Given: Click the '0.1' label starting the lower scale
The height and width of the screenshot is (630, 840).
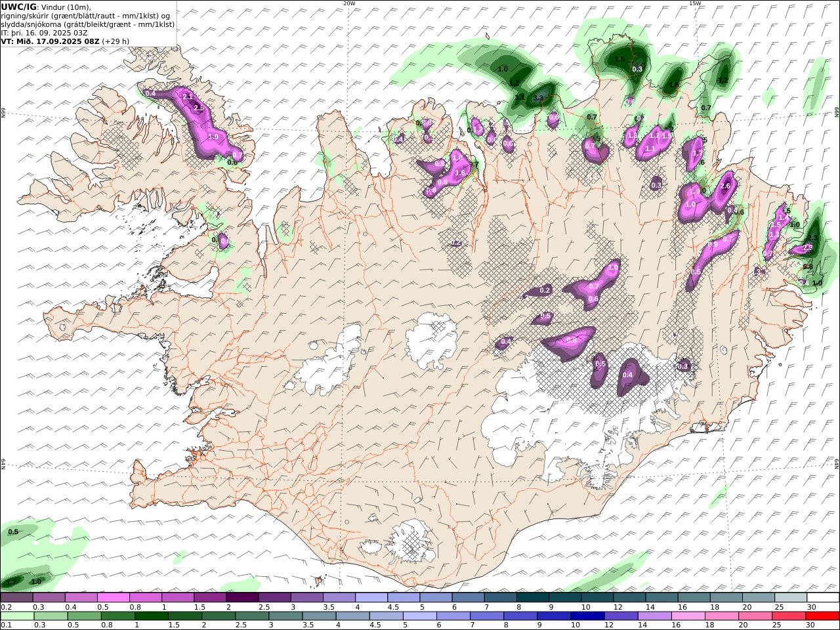Looking at the screenshot, I should coord(6,625).
